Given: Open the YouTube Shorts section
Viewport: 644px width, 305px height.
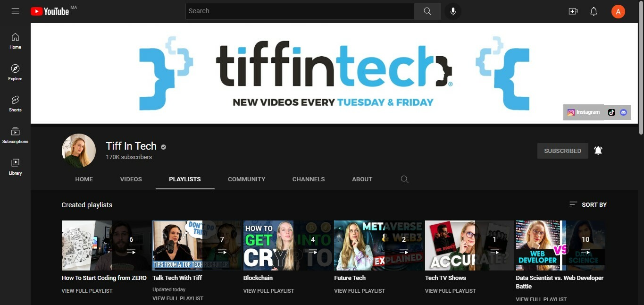Looking at the screenshot, I should pos(15,103).
